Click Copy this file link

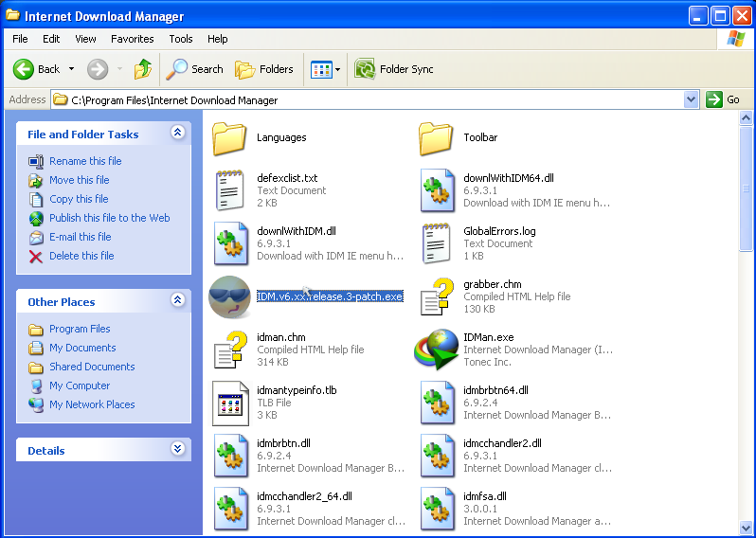coord(79,199)
